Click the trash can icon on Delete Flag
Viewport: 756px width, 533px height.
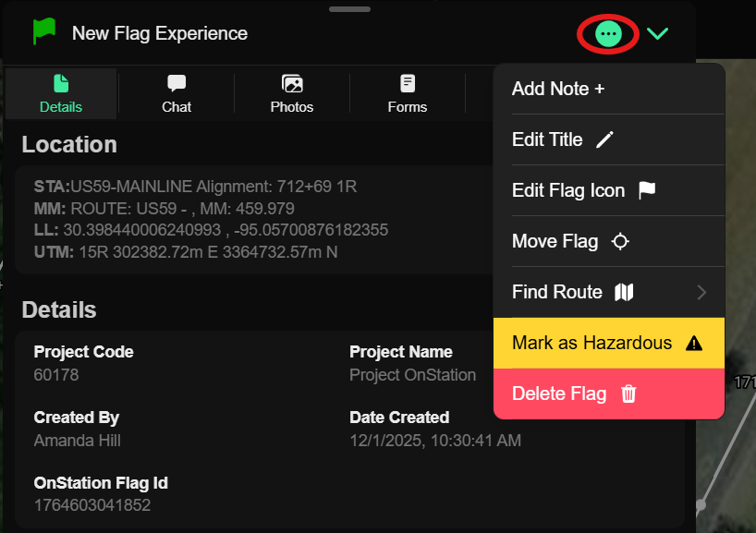(628, 394)
